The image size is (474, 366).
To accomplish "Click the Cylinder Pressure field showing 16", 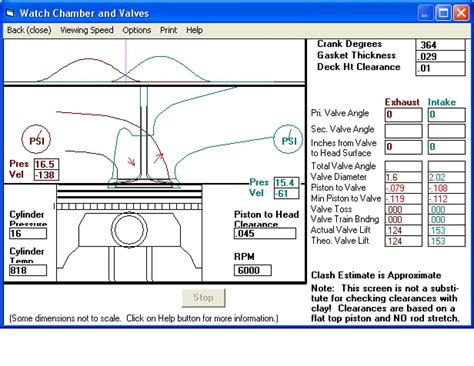I will (28, 234).
